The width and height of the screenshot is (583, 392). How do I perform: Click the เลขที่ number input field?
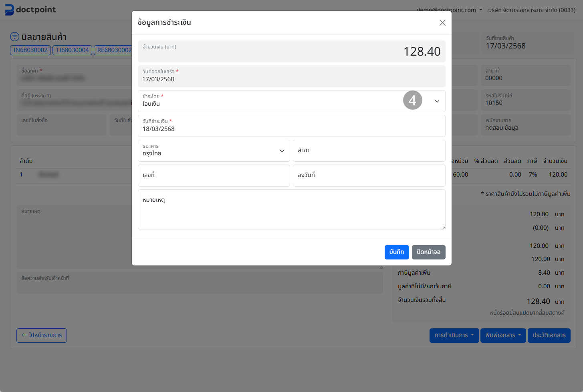coord(214,176)
